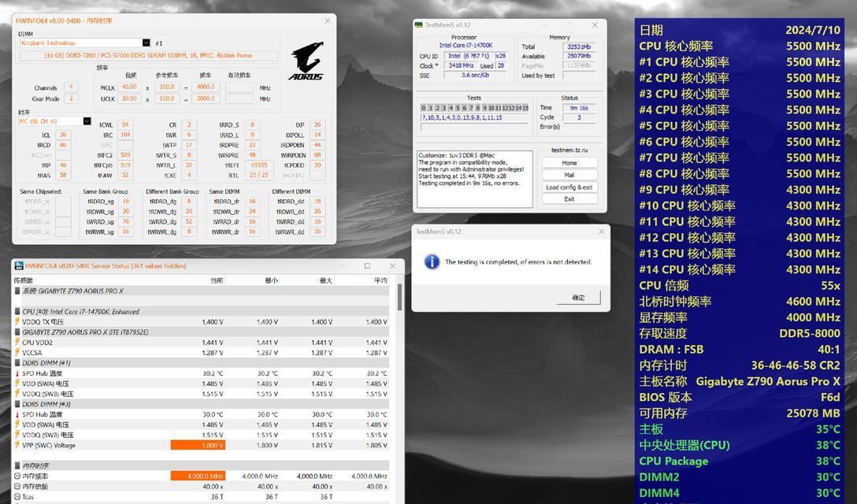Click the info icon in TestMem5 completion dialog
Screen dimensions: 857x504
coord(432,261)
